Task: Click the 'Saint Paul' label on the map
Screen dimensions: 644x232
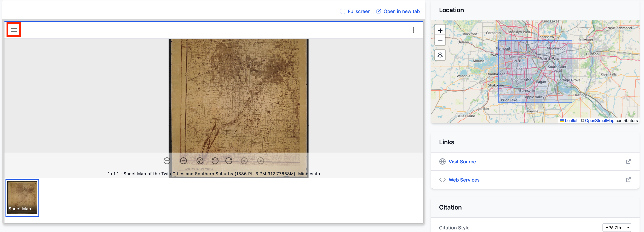Action: click(550, 59)
